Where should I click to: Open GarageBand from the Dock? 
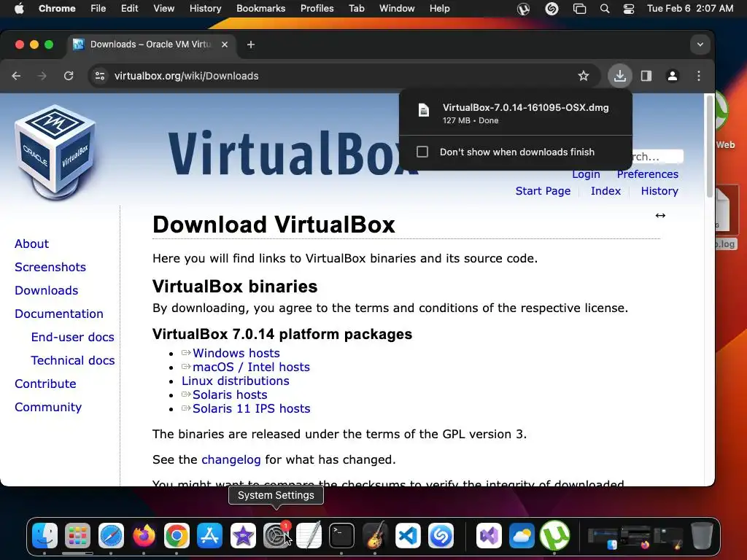click(x=375, y=536)
